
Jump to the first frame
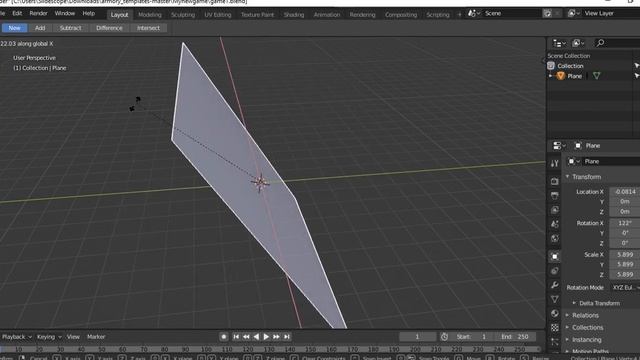[236, 337]
